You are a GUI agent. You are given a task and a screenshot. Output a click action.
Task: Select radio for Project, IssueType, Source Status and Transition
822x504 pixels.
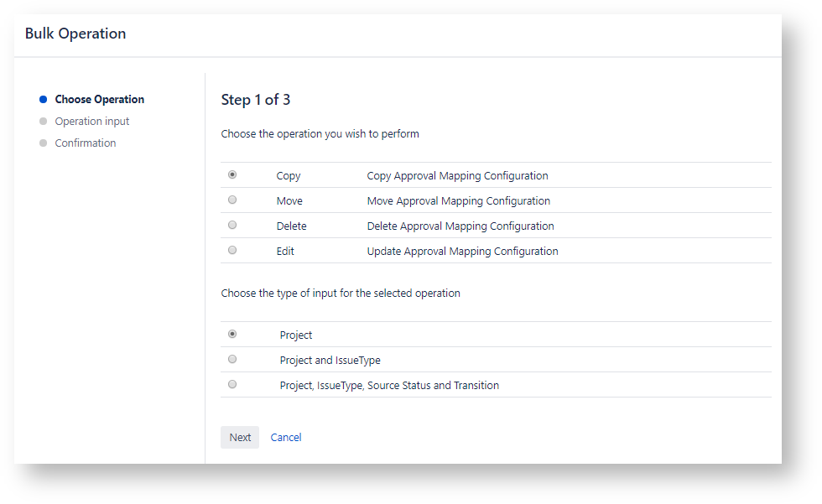[x=232, y=385]
